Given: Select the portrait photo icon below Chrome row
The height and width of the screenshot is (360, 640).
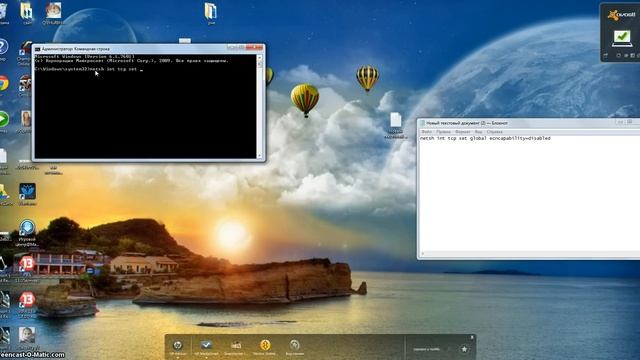Looking at the screenshot, I should pos(26,119).
